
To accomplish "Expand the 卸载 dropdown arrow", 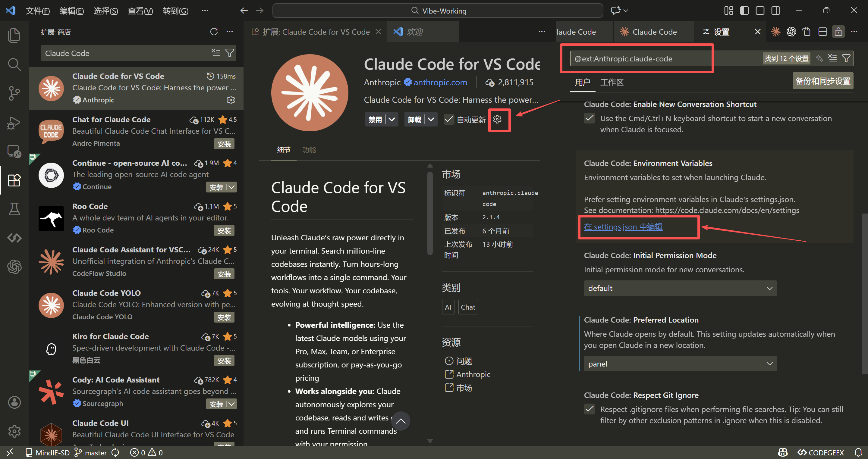I will click(x=431, y=119).
